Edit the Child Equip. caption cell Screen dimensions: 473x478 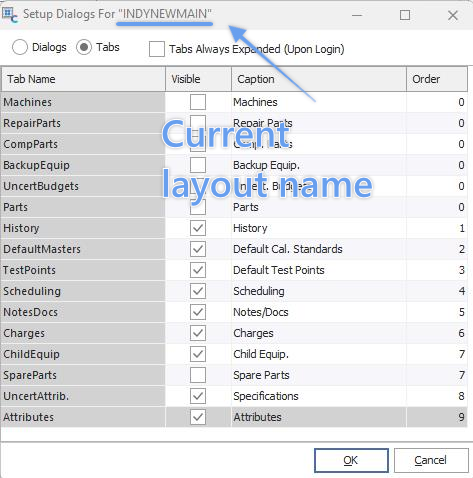point(319,354)
